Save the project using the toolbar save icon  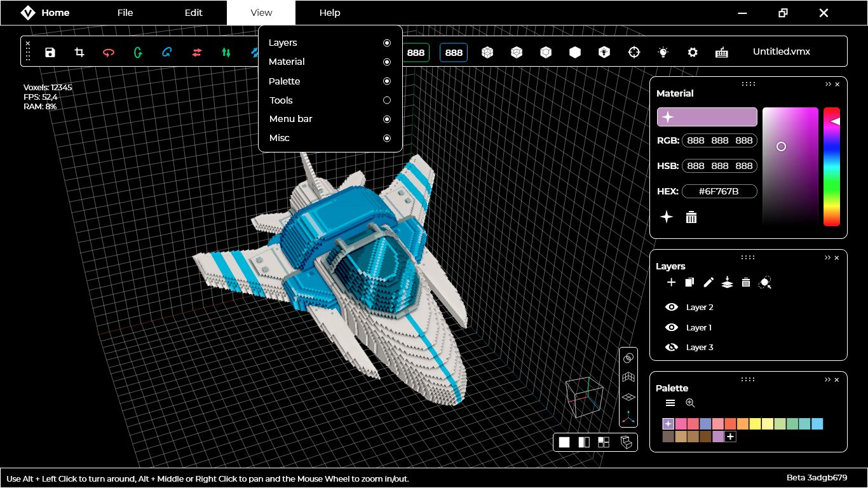[50, 52]
